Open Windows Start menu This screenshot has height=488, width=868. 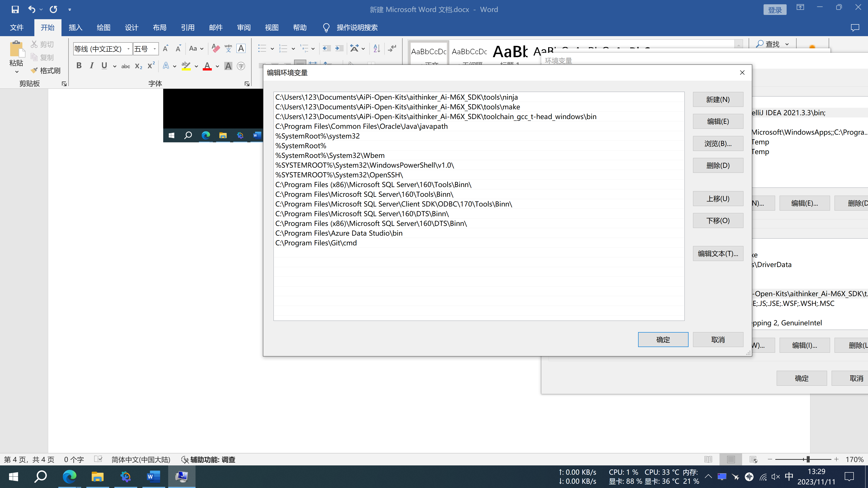14,476
